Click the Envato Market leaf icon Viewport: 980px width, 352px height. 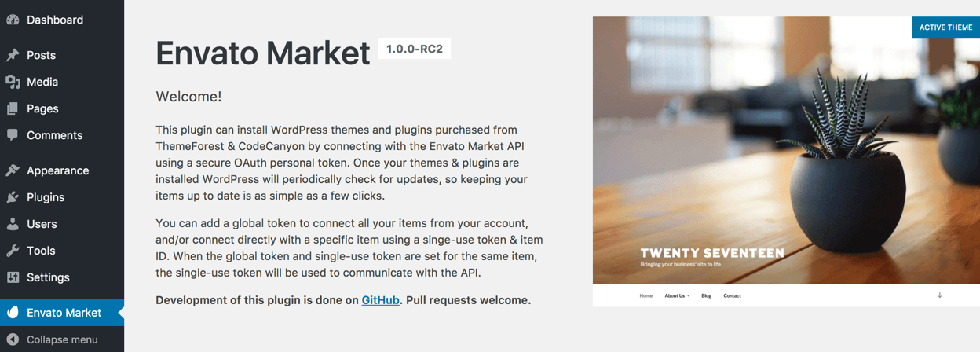13,313
